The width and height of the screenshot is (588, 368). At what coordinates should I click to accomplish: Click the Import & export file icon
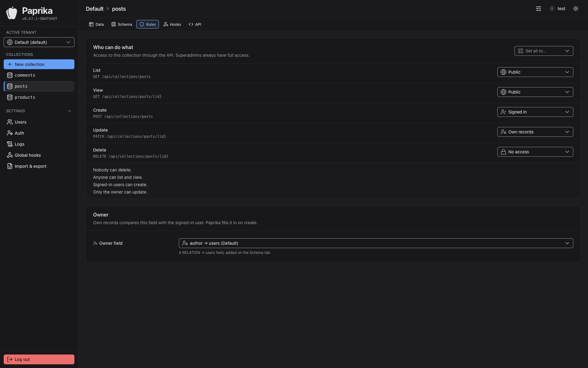(x=10, y=166)
